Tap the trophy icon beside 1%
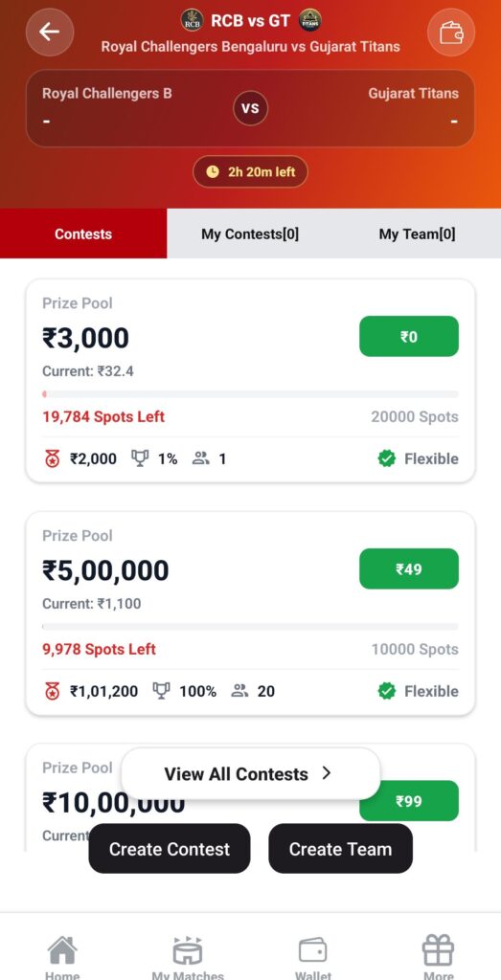This screenshot has height=980, width=501. pyautogui.click(x=140, y=458)
